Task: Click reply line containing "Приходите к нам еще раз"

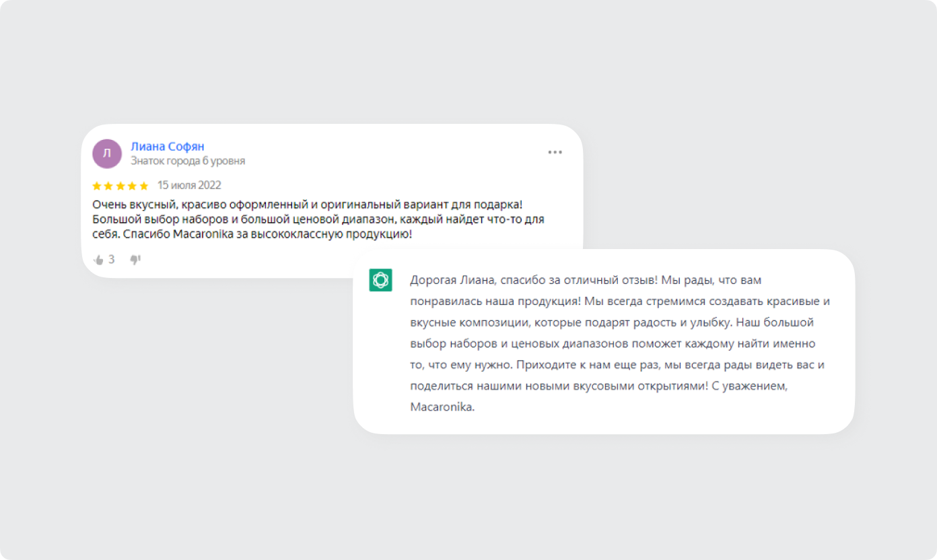Action: (x=617, y=365)
